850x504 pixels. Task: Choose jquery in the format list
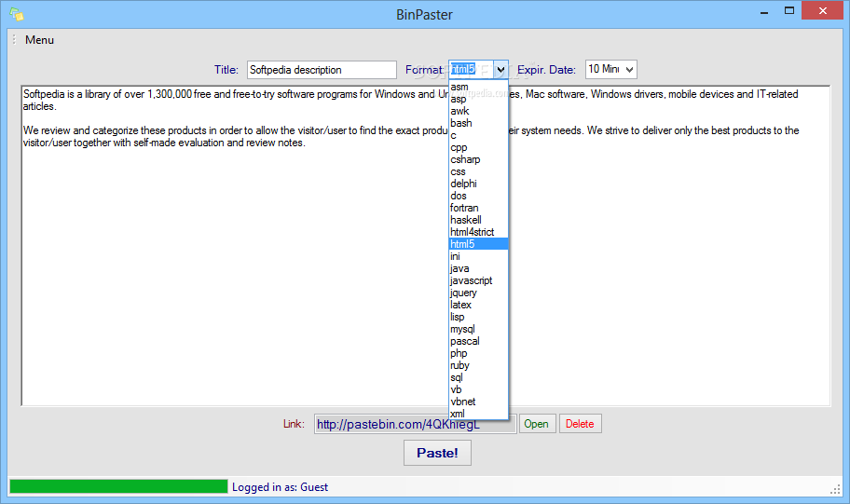pyautogui.click(x=478, y=293)
